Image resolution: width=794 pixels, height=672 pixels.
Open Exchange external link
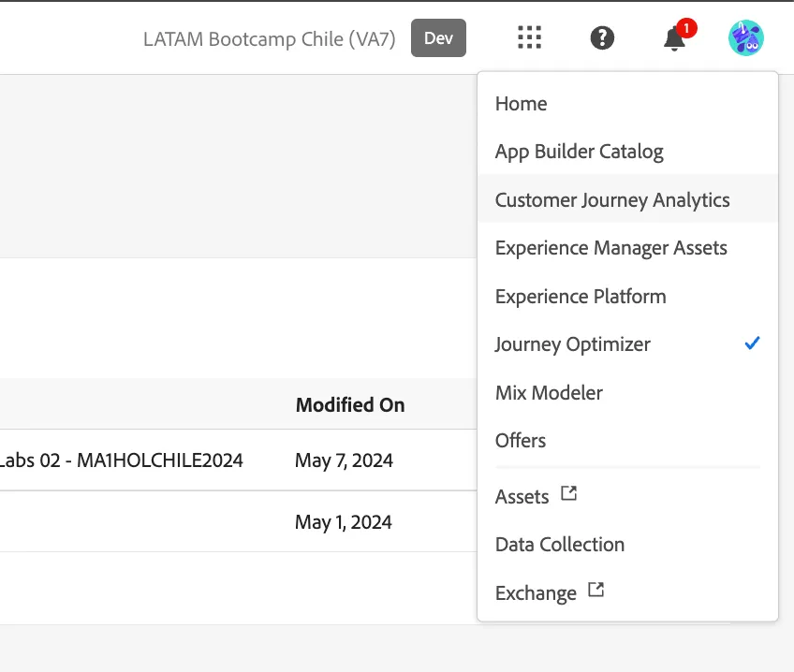(x=627, y=592)
